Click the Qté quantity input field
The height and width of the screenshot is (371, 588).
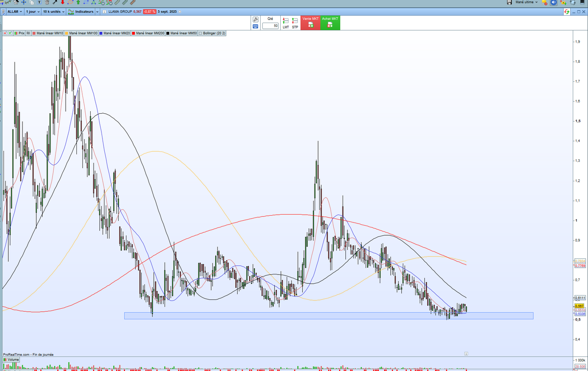270,25
